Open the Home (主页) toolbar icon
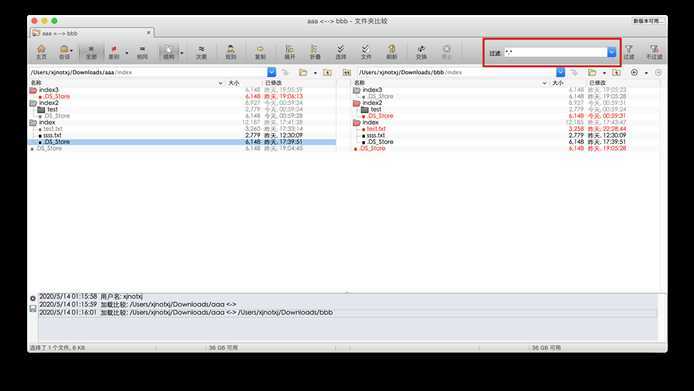The height and width of the screenshot is (391, 694). click(41, 52)
